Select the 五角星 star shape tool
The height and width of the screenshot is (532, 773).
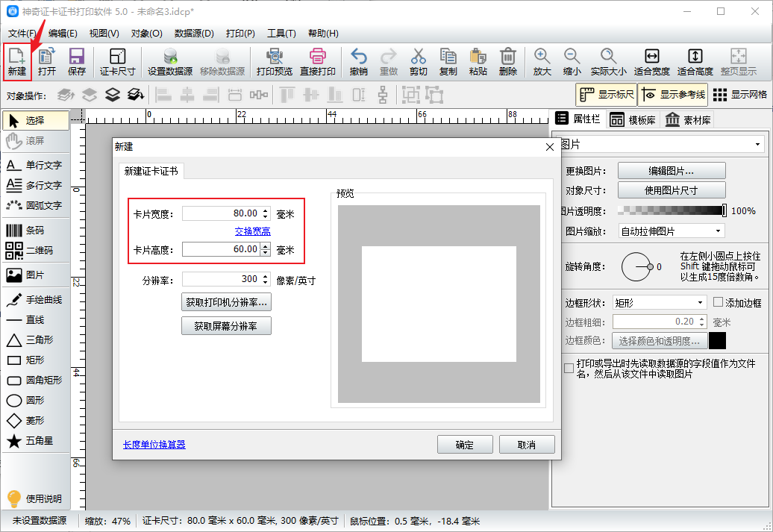(35, 441)
